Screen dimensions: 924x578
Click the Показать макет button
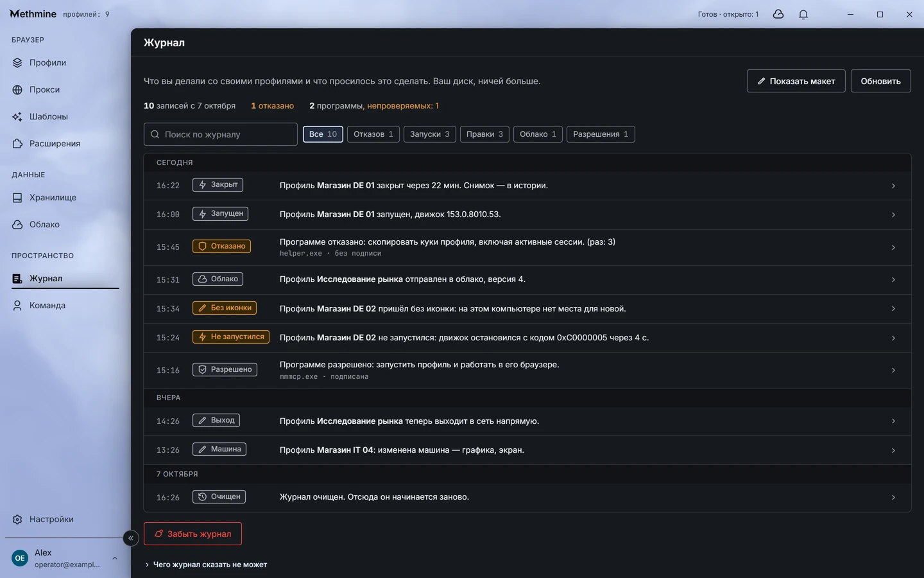pos(796,81)
